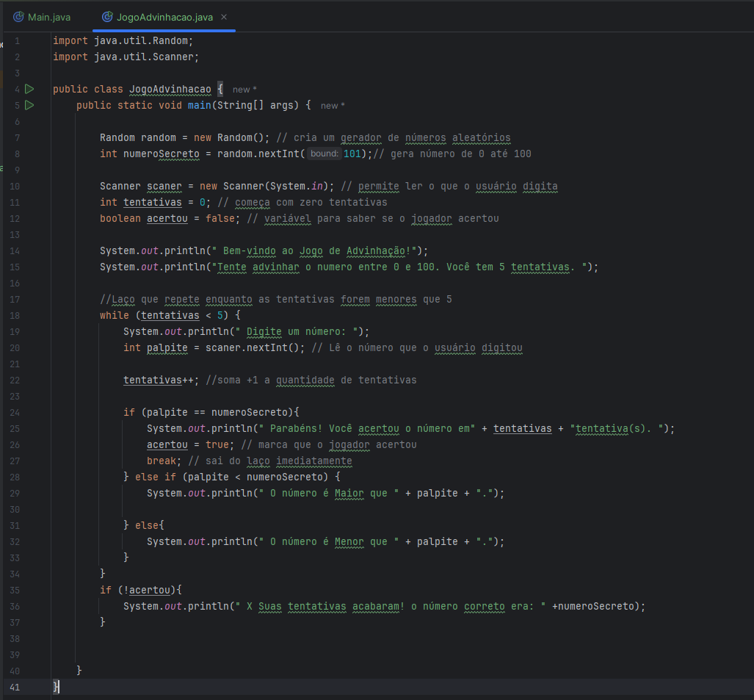Close the JogoAdvinhacao.java tab

click(x=224, y=17)
